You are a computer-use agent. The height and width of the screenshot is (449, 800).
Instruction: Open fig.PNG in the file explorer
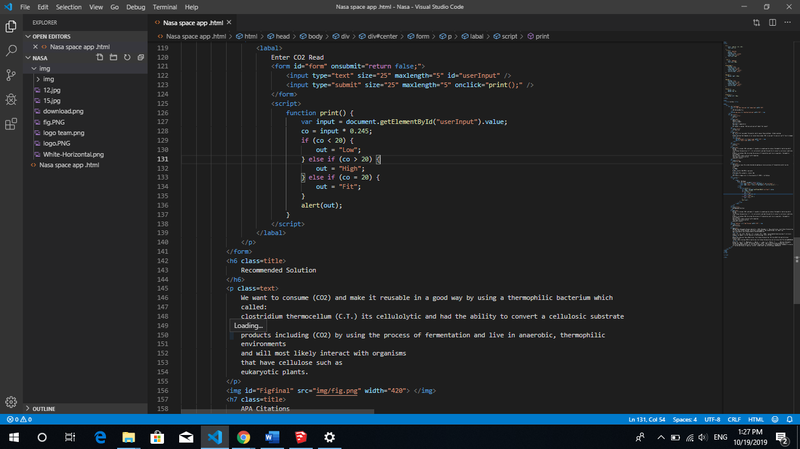tap(54, 122)
